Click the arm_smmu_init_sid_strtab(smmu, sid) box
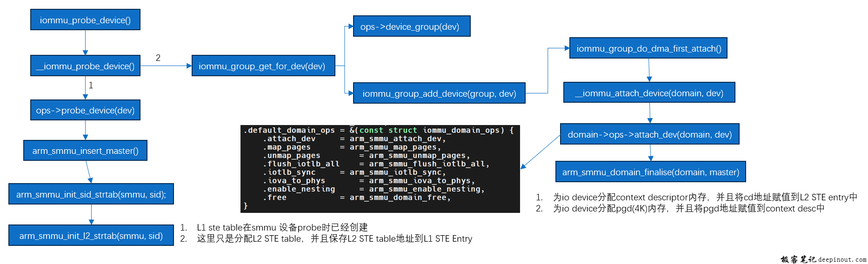Screen dimensions: 868x264 (91, 194)
